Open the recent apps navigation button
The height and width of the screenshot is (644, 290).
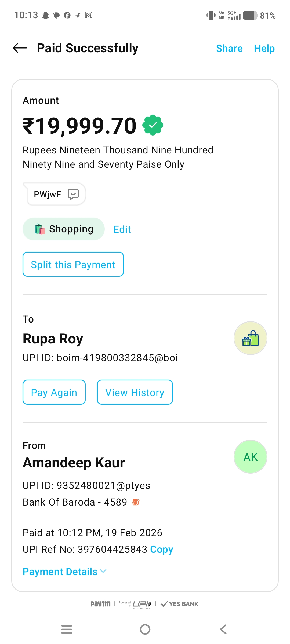[x=67, y=629]
